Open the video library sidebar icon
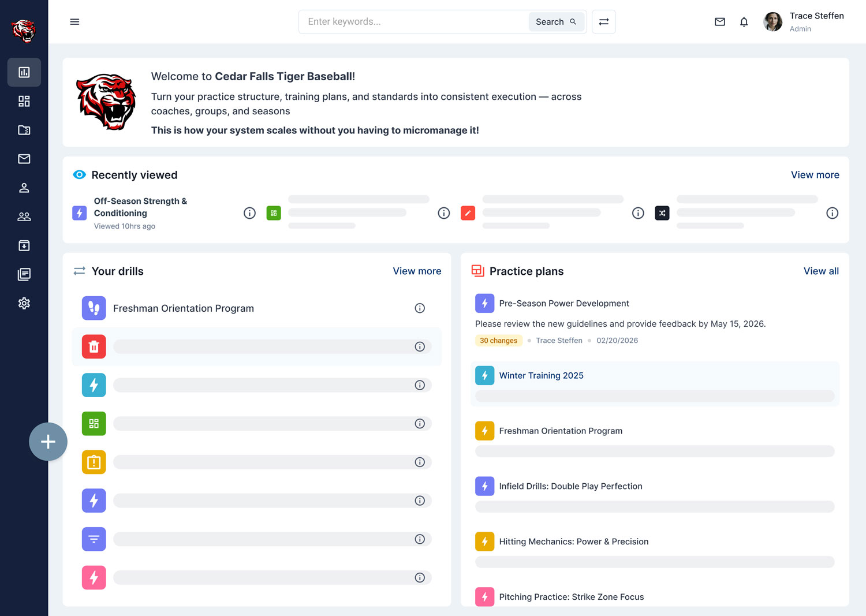The image size is (866, 616). pos(24,130)
